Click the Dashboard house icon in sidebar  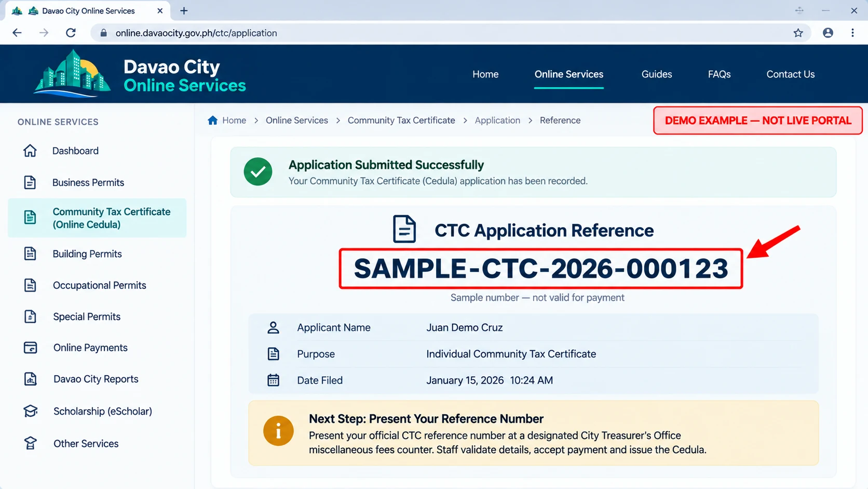pos(30,151)
